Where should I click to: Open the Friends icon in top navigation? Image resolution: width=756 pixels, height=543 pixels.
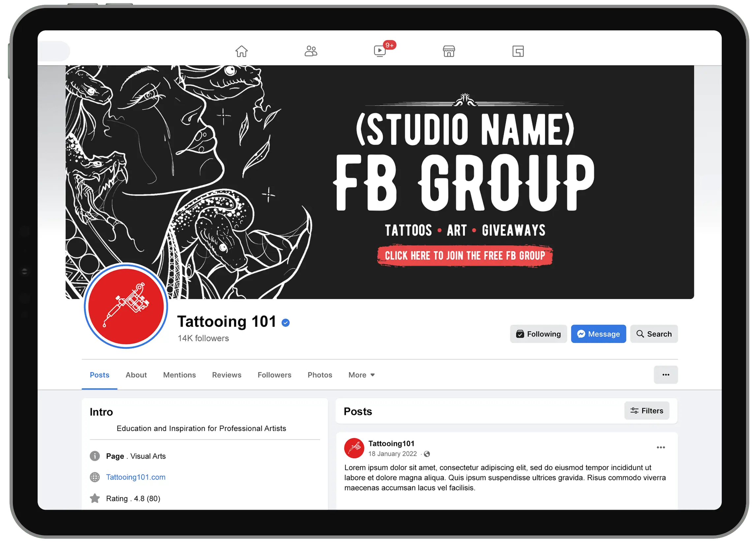(x=311, y=51)
